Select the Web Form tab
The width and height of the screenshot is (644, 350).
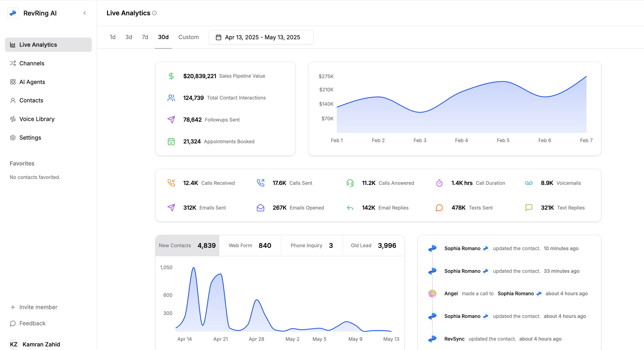[250, 245]
